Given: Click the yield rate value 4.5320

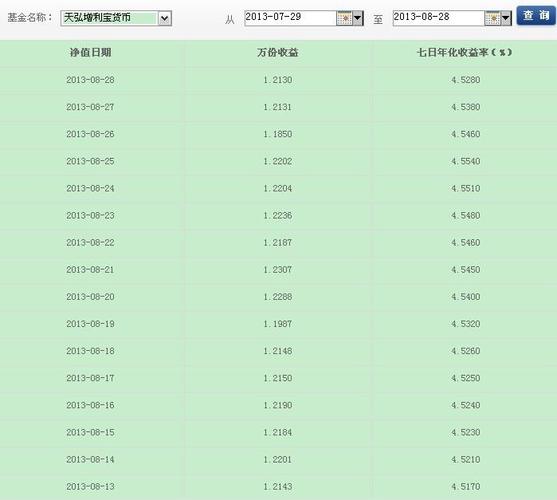Looking at the screenshot, I should pyautogui.click(x=466, y=324).
